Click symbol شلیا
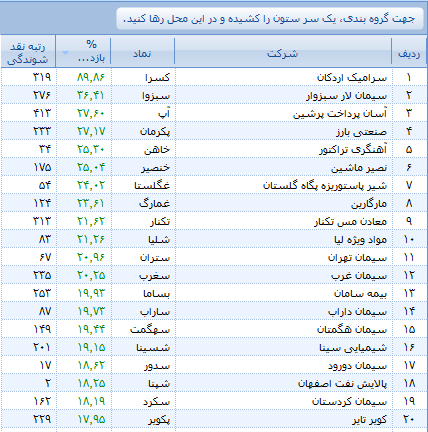Image resolution: width=428 pixels, height=432 pixels. pyautogui.click(x=159, y=240)
